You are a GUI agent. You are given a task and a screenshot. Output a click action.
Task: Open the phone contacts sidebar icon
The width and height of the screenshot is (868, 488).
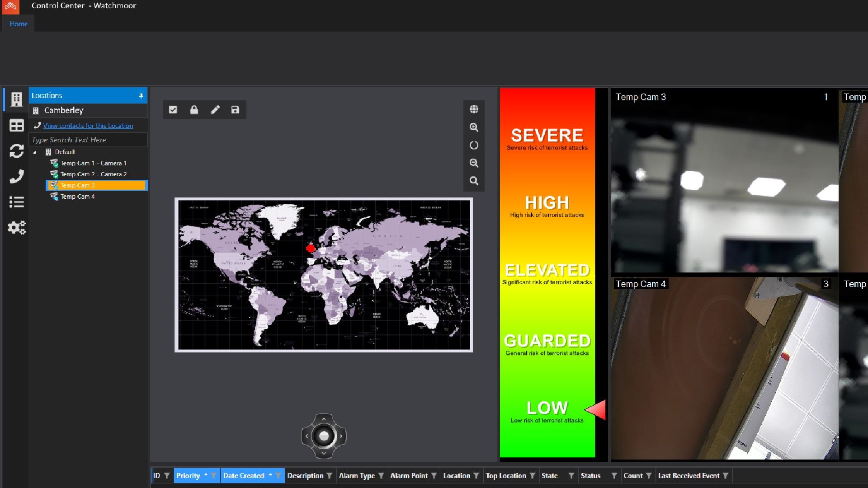pyautogui.click(x=16, y=177)
